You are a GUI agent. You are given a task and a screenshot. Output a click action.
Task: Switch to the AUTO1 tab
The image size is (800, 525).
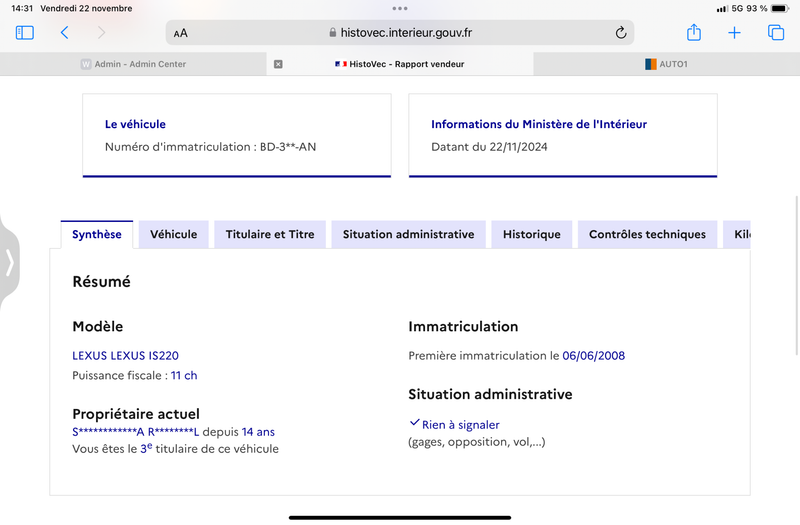[666, 64]
